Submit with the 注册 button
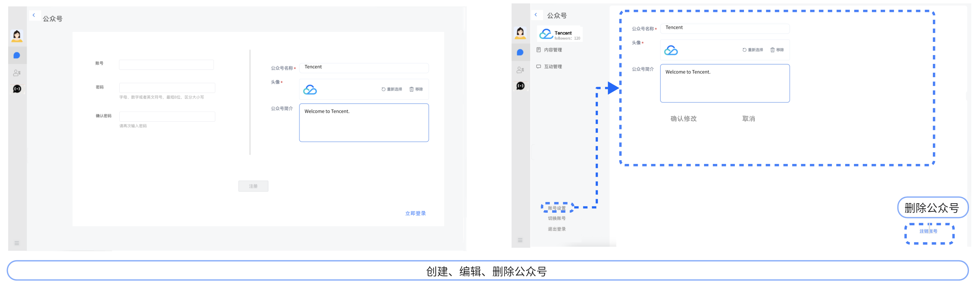Screen dimensions: 980x292 [253, 186]
